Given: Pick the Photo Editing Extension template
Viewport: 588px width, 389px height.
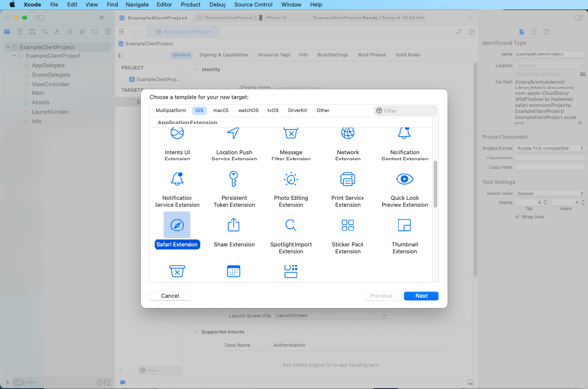Looking at the screenshot, I should point(291,189).
